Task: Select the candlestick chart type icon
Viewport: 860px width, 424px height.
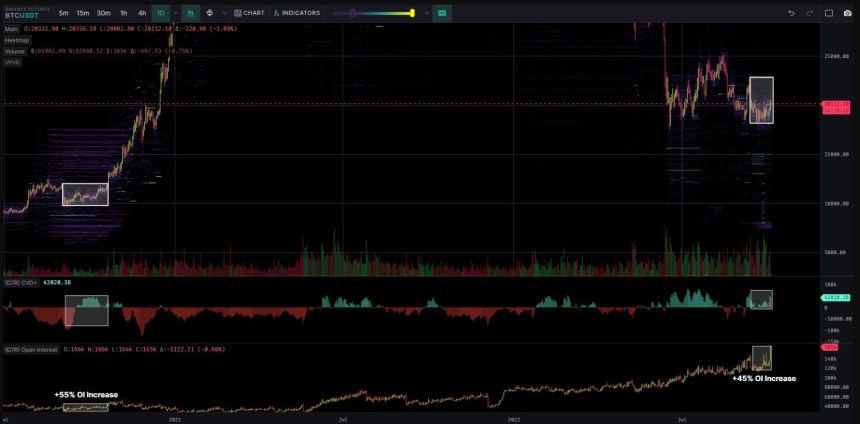Action: (191, 13)
